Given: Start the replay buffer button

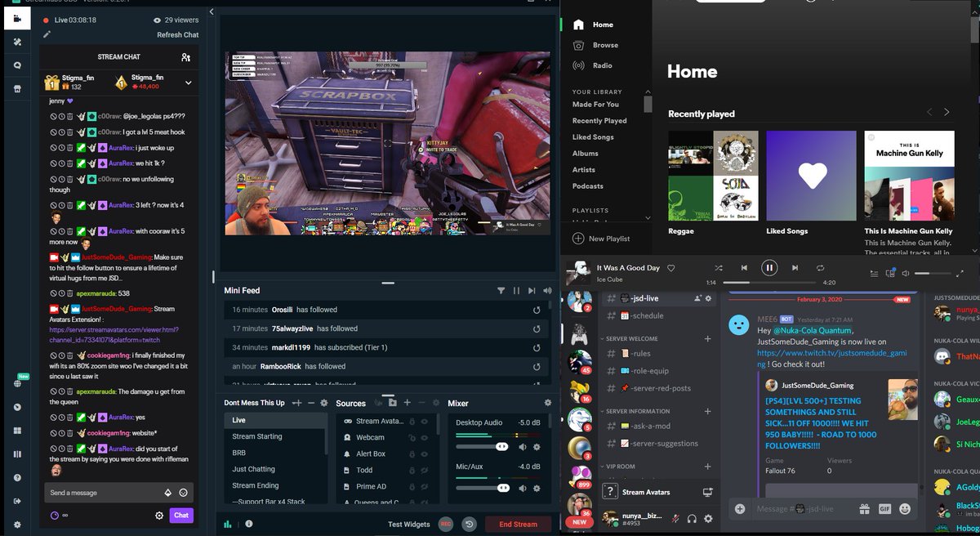Looking at the screenshot, I should coord(470,524).
